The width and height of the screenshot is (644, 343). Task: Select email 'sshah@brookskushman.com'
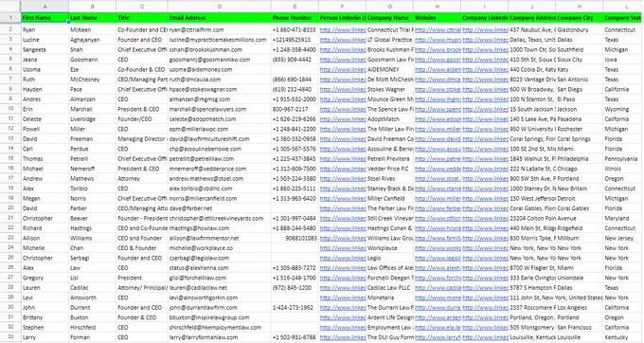click(x=220, y=49)
